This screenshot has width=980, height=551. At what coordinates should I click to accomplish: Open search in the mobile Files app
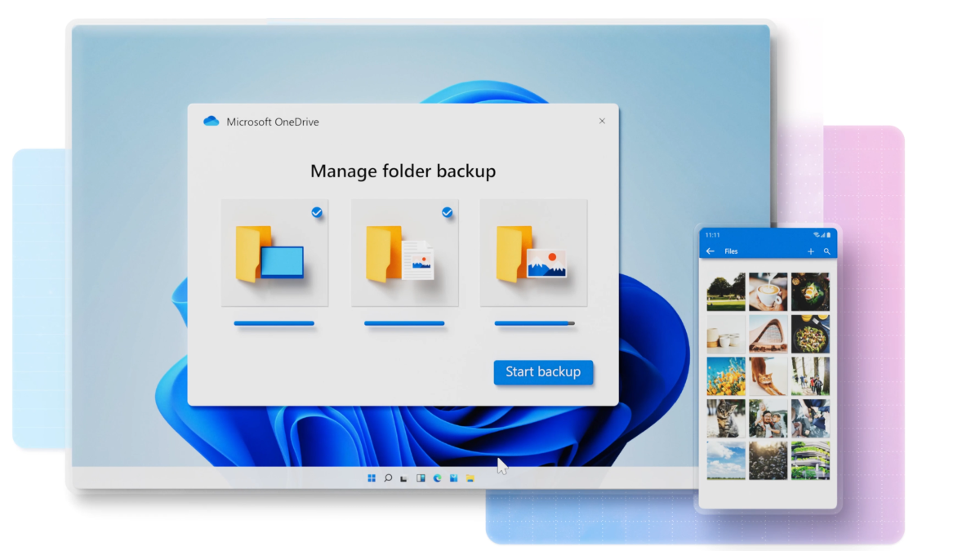point(826,251)
